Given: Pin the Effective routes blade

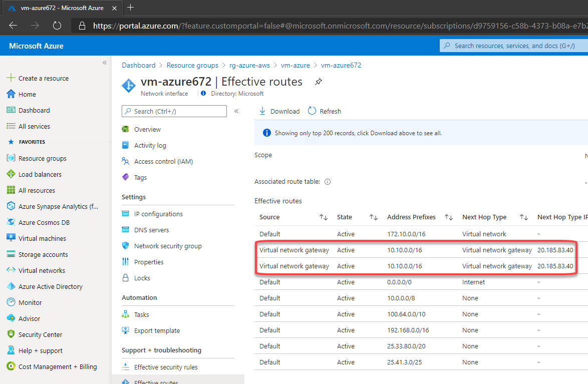Looking at the screenshot, I should 319,82.
